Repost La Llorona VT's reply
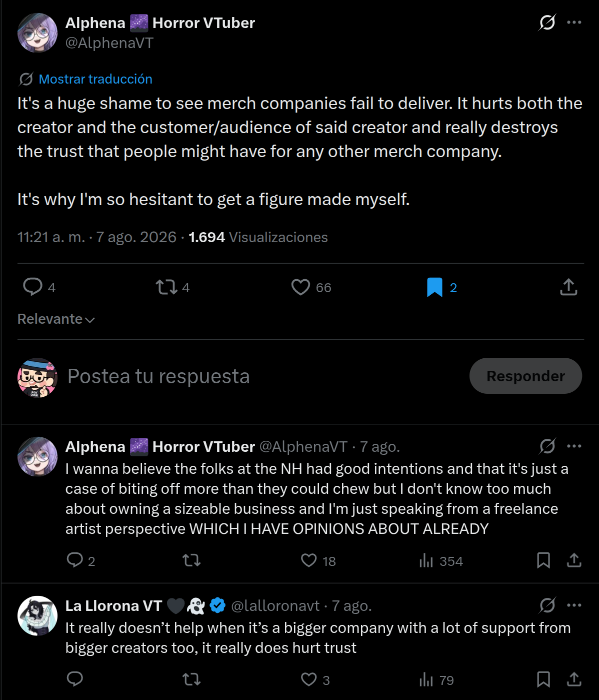The image size is (599, 700). point(191,679)
